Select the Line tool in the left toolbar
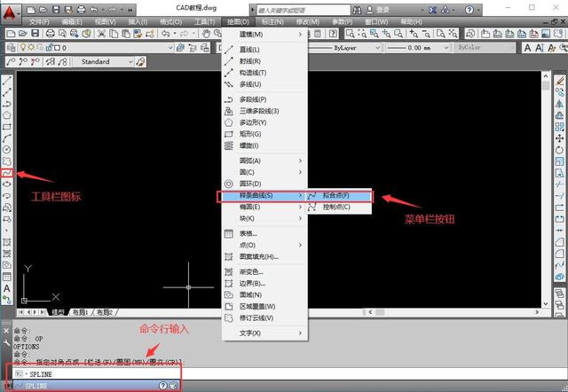 [7, 81]
